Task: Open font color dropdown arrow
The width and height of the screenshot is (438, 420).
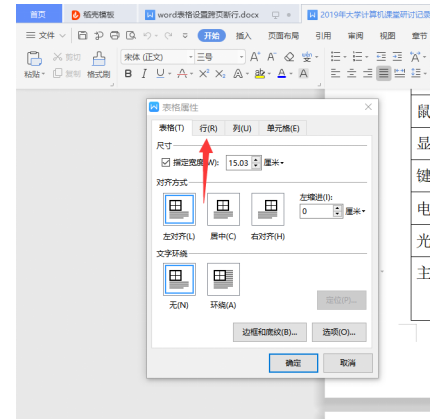Action: pos(291,74)
